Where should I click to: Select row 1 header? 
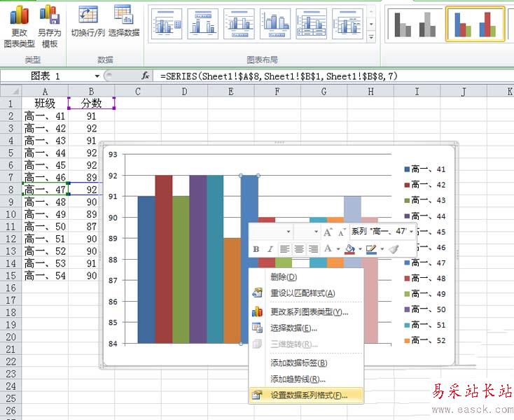click(11, 104)
